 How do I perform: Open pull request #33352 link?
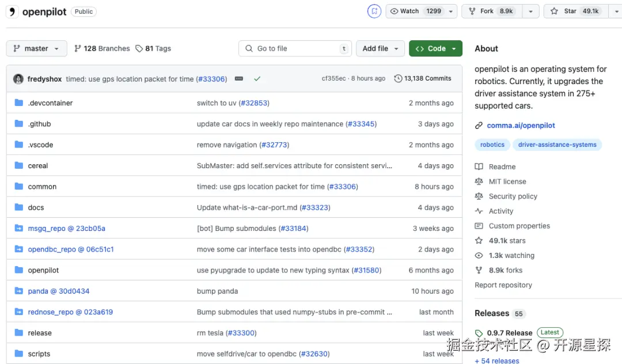tap(359, 249)
